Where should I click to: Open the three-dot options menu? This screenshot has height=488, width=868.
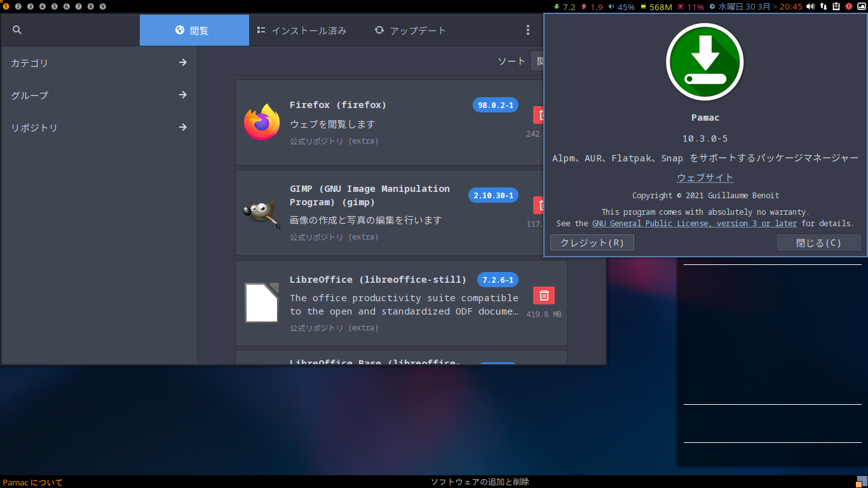[527, 30]
